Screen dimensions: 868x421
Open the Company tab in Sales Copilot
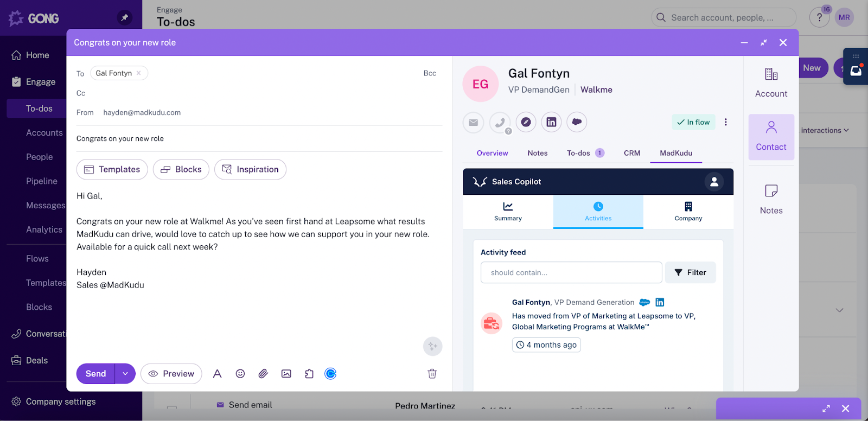(688, 212)
